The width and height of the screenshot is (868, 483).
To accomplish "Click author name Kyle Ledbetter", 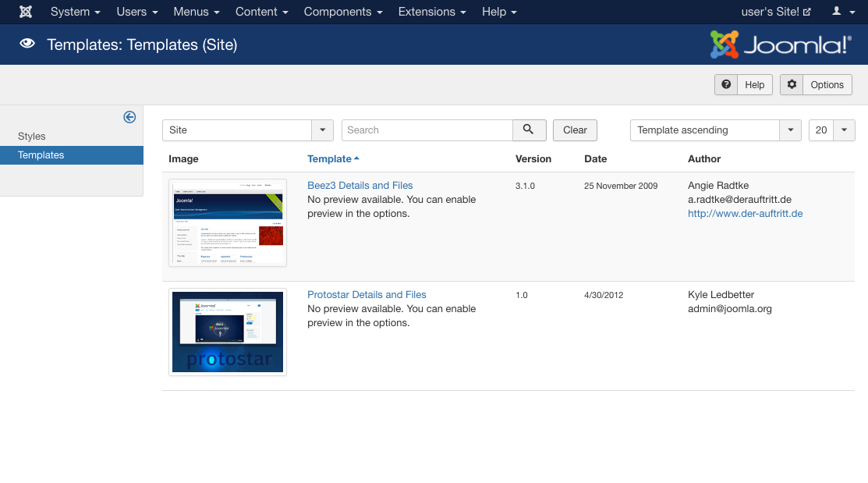I will 721,295.
